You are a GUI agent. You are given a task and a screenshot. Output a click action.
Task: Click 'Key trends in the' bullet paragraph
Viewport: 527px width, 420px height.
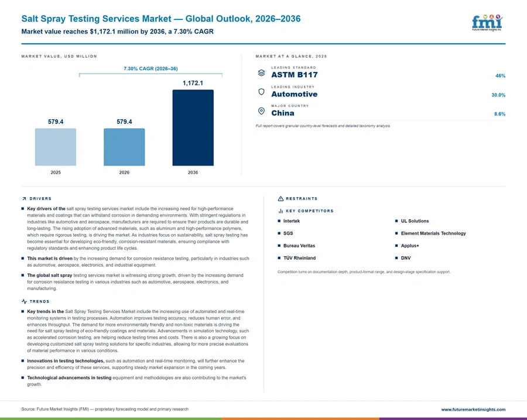pyautogui.click(x=138, y=331)
